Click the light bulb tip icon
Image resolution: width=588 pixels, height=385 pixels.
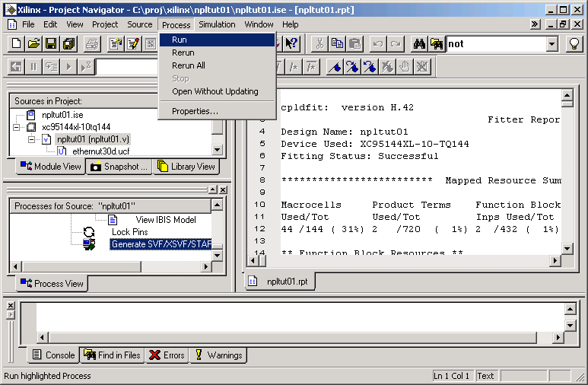pyautogui.click(x=574, y=44)
